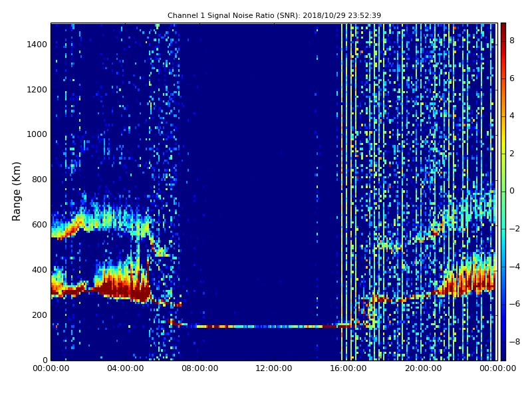The height and width of the screenshot is (399, 532).
Task: Click the x-axis tick label '04:00:00'
Action: 126,368
